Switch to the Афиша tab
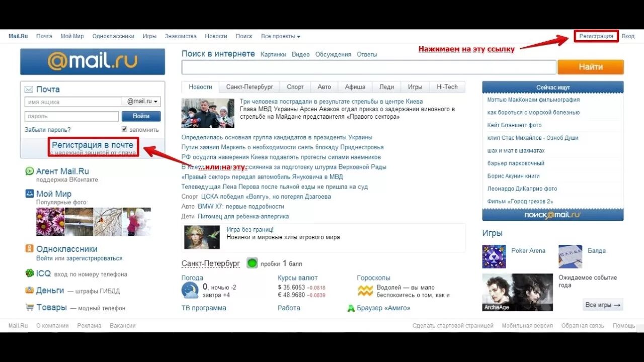 pyautogui.click(x=355, y=87)
